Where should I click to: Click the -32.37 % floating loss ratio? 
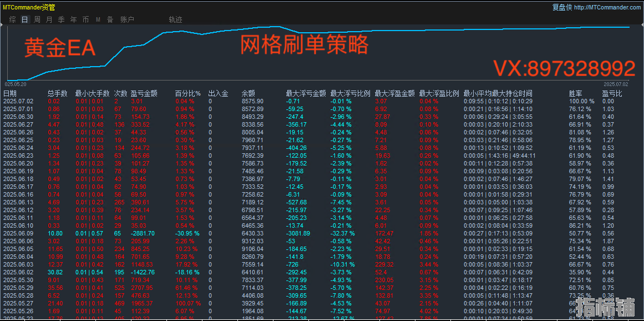[343, 233]
